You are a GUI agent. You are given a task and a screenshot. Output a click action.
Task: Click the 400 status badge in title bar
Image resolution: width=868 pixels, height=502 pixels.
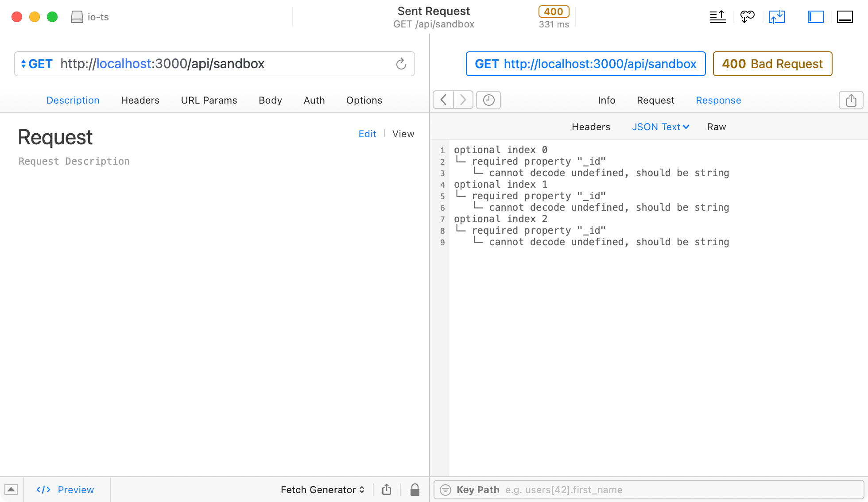554,12
